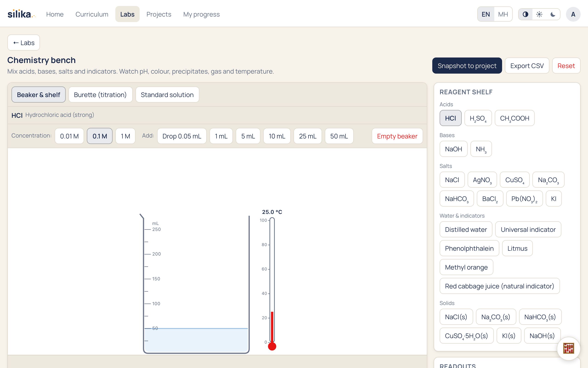
Task: Select the dark theme moon icon
Action: coord(553,14)
